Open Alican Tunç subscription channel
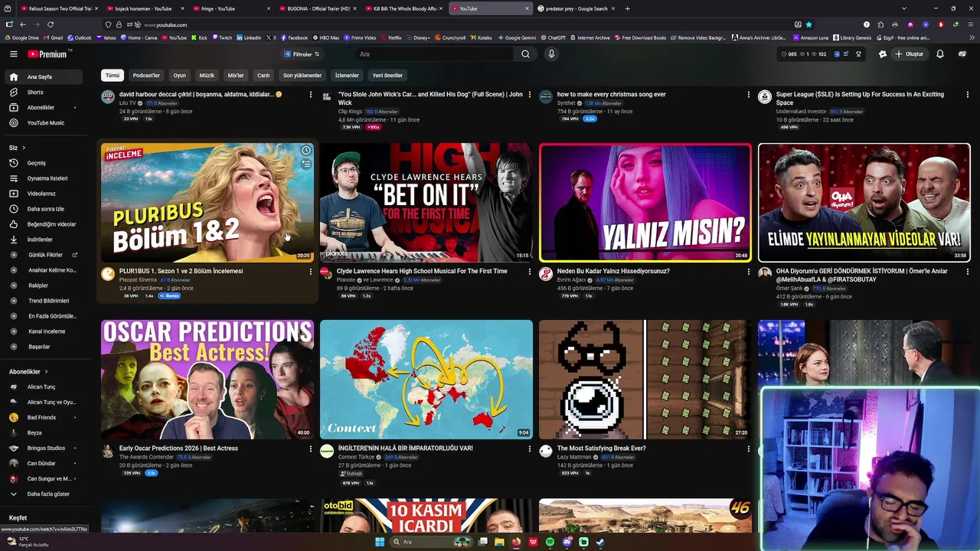The height and width of the screenshot is (551, 980). 42,387
